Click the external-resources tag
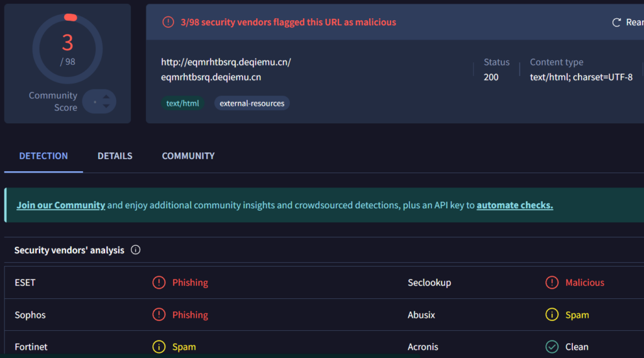 click(252, 103)
